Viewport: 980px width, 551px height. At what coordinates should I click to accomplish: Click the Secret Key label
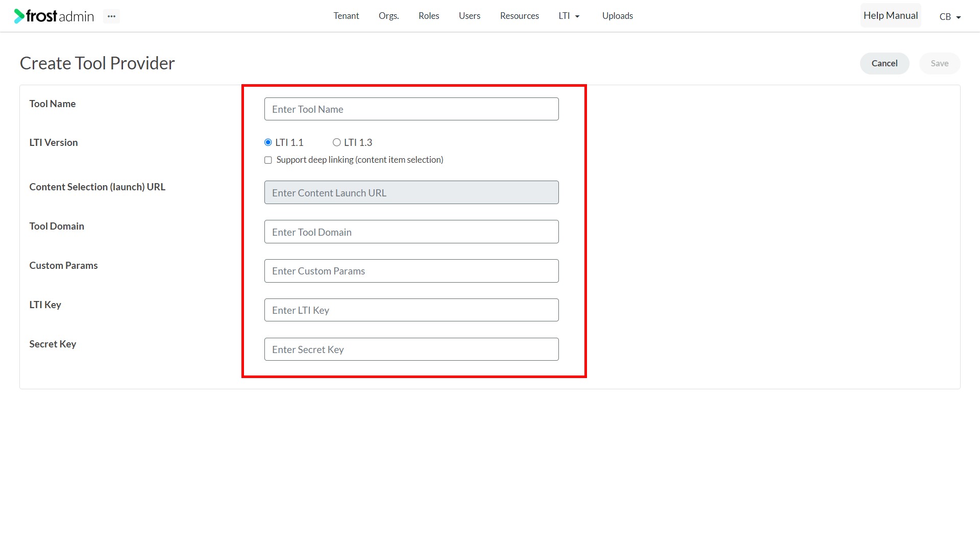53,344
